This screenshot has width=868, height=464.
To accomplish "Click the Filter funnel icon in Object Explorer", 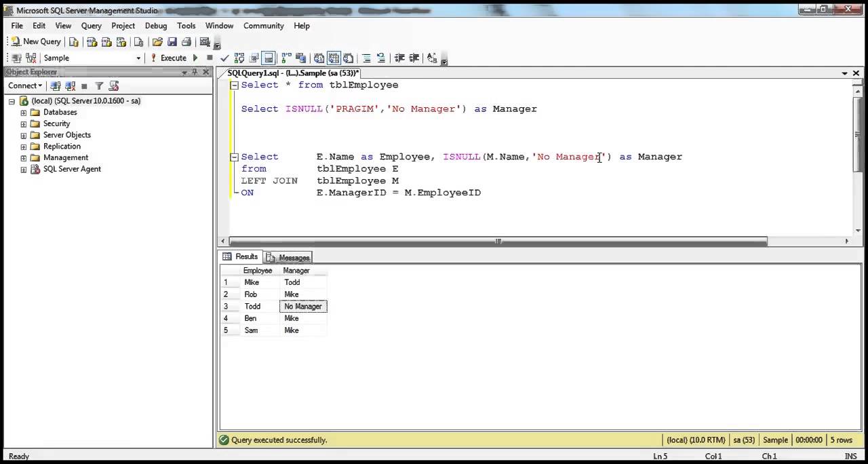I will click(99, 85).
